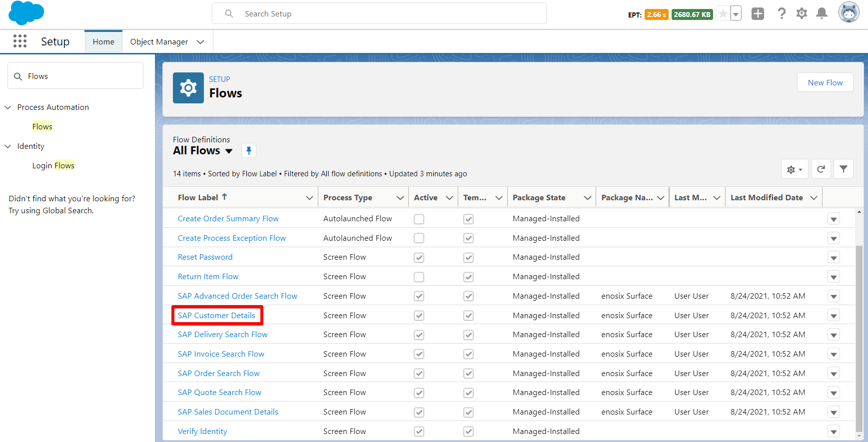Click the favorites star icon
This screenshot has width=868, height=442.
click(x=723, y=14)
